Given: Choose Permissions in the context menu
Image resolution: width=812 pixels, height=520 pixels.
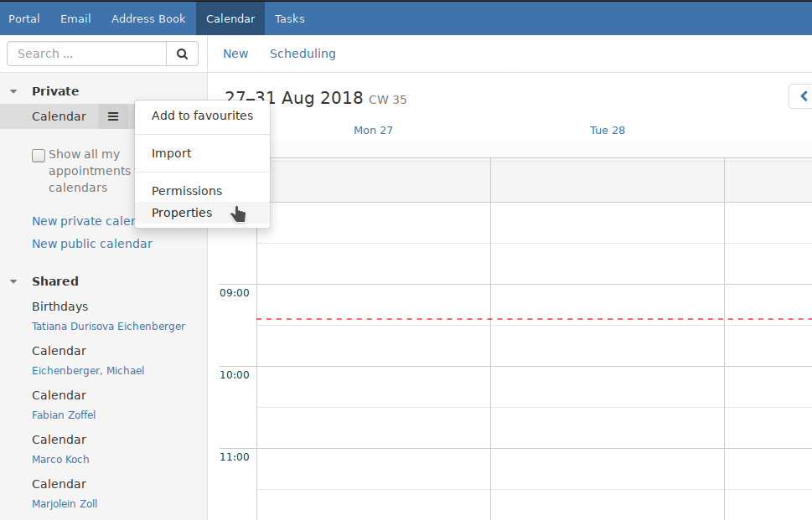Looking at the screenshot, I should tap(187, 191).
